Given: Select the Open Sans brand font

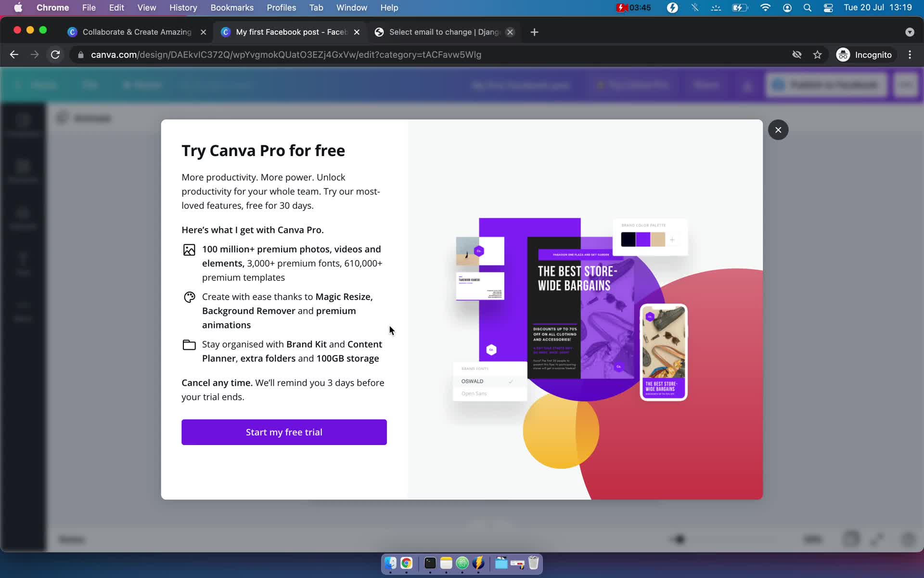Looking at the screenshot, I should click(490, 394).
